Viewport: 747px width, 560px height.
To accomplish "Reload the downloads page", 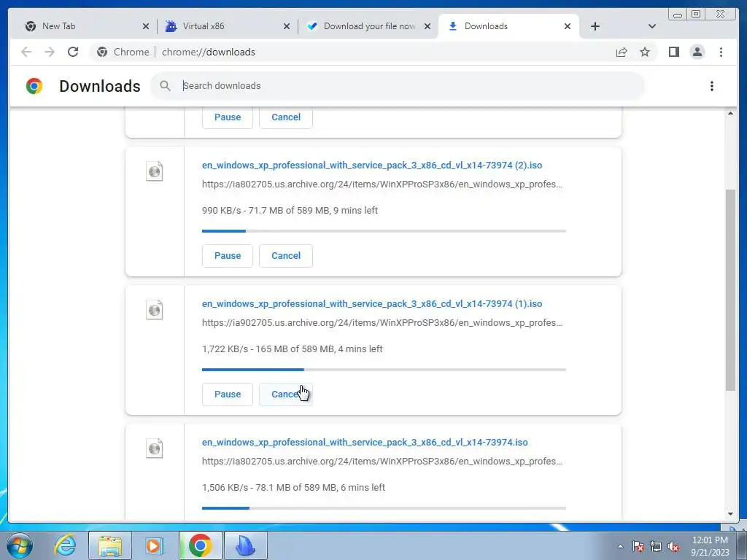I will tap(73, 52).
